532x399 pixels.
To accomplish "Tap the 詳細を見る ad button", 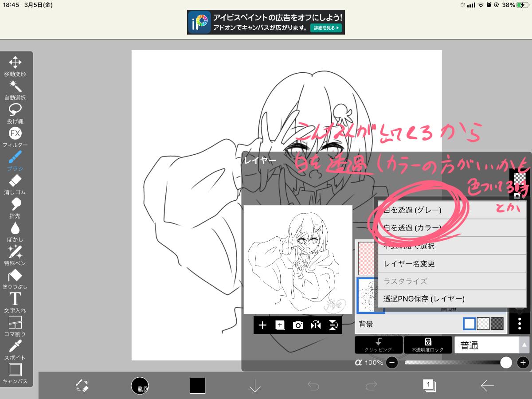I will point(326,27).
